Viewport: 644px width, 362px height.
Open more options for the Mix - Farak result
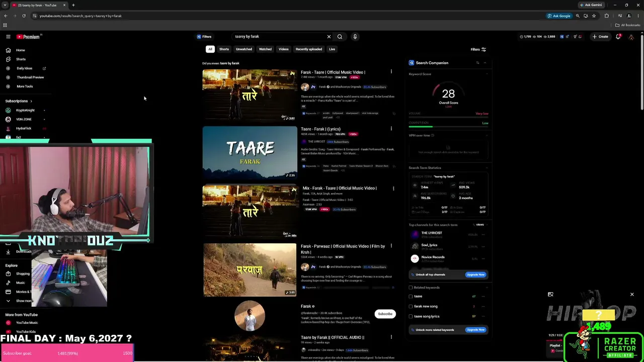[x=393, y=189]
